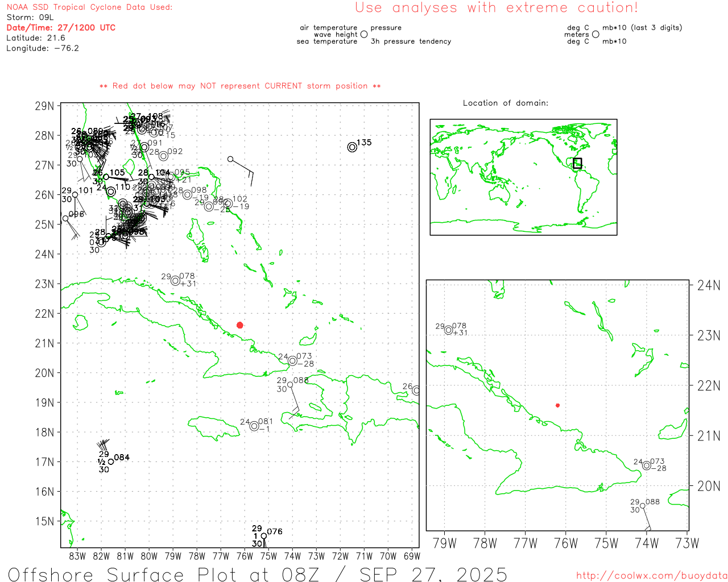Click the station circle labeled 084
This screenshot has height=582, width=728.
(x=111, y=462)
